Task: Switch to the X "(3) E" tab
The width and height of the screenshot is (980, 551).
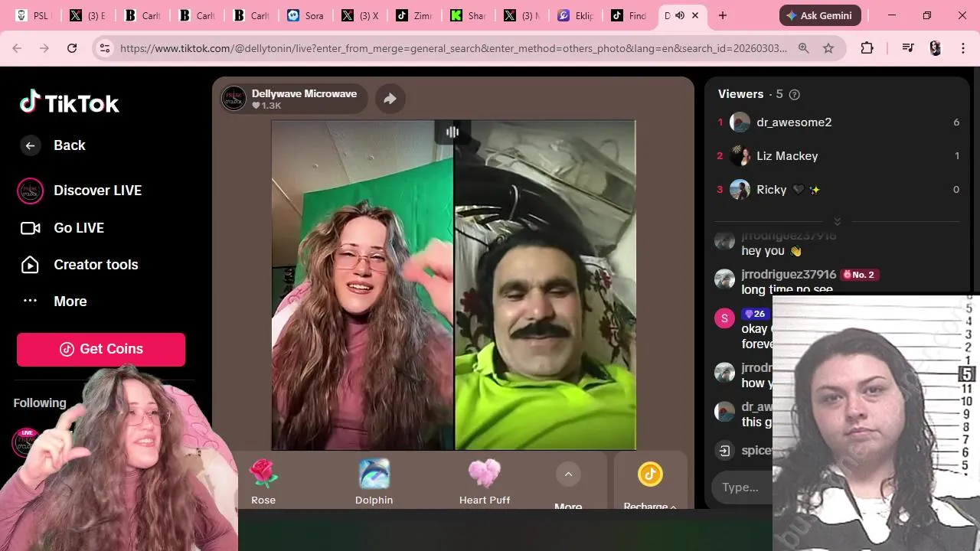Action: pyautogui.click(x=87, y=15)
